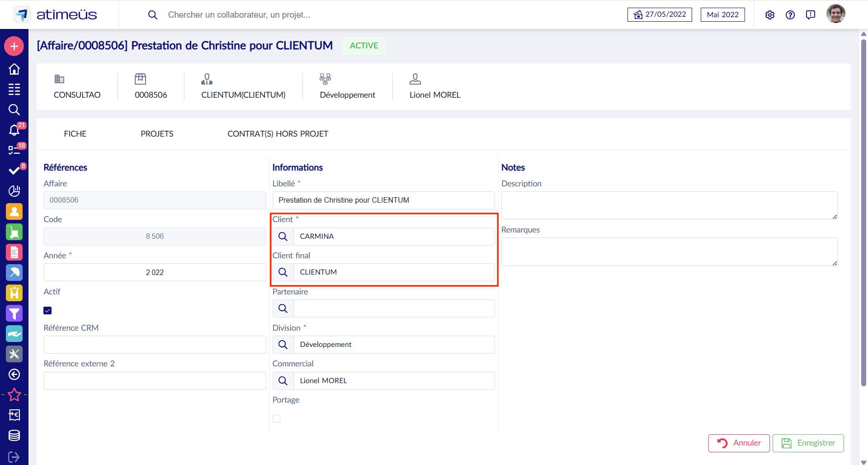Screen dimensions: 868x465
Task: Click the Annuler button
Action: (739, 443)
